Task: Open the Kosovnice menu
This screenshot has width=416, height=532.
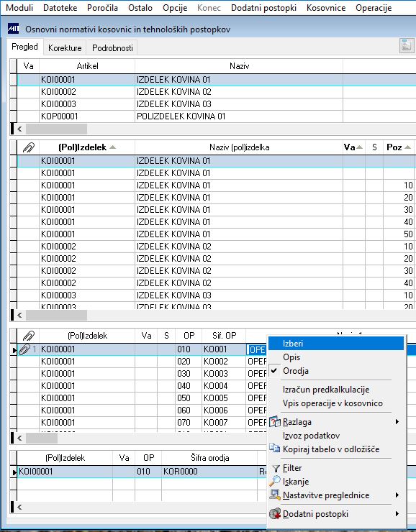Action: click(325, 8)
